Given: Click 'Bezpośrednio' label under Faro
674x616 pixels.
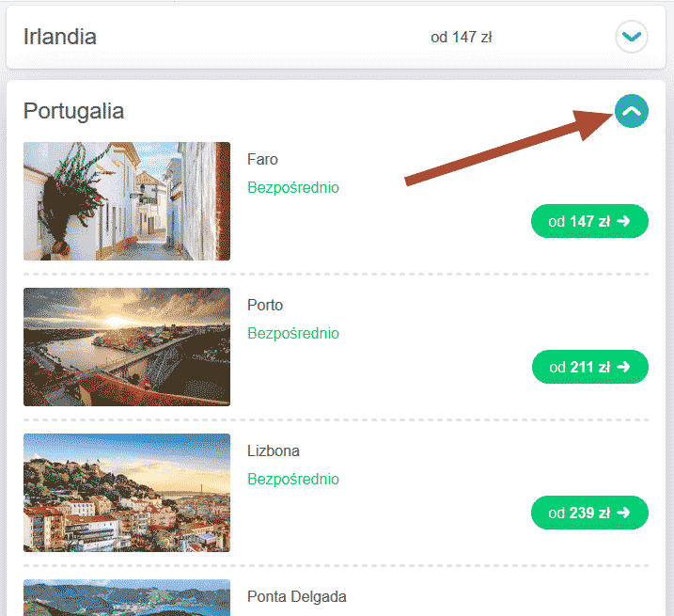Looking at the screenshot, I should 292,187.
